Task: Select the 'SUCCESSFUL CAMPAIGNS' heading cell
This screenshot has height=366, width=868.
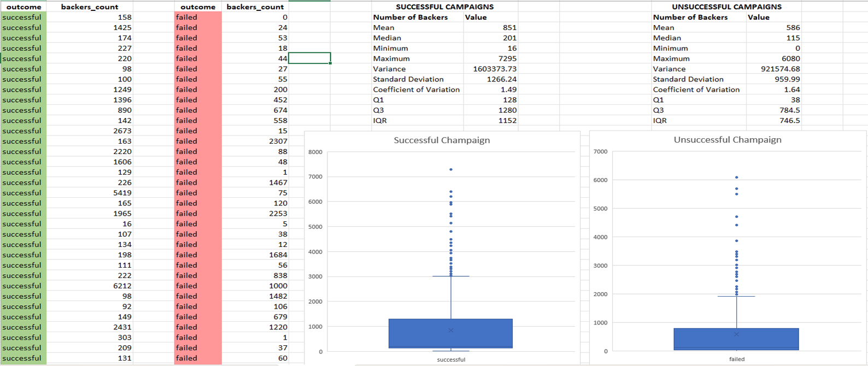Action: coord(444,7)
